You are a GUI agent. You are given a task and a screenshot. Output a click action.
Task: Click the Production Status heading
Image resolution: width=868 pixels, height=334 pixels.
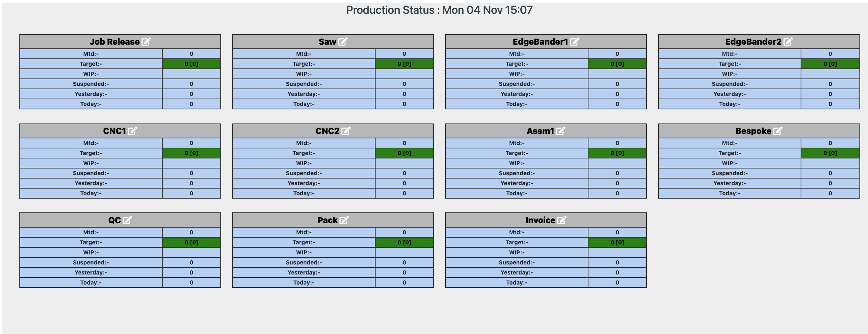pyautogui.click(x=439, y=10)
